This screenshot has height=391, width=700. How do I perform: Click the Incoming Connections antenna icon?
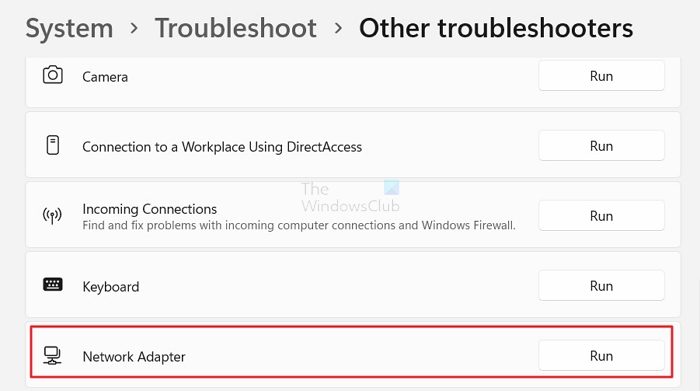(x=52, y=216)
